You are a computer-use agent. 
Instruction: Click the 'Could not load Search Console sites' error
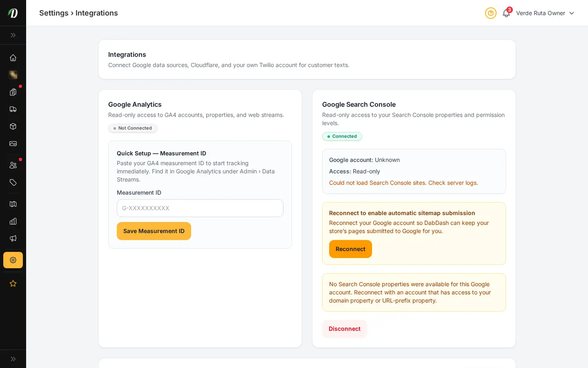coord(403,183)
